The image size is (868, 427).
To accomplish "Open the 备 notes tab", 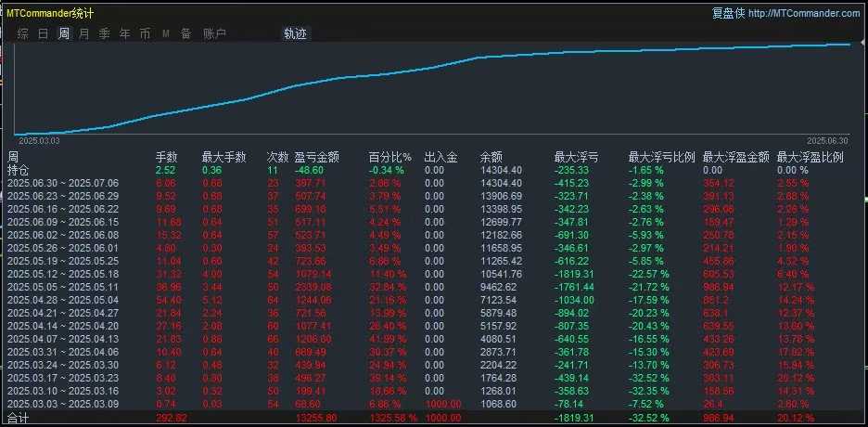I will pos(186,33).
